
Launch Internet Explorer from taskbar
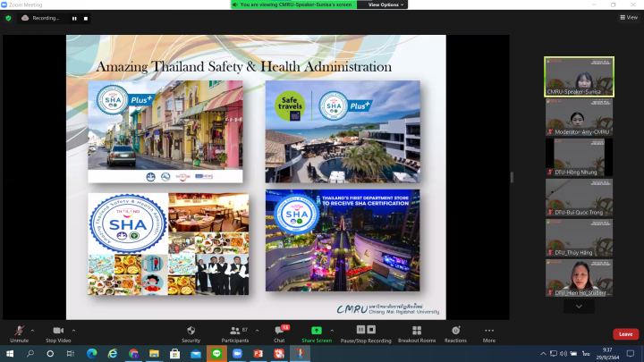(113, 353)
